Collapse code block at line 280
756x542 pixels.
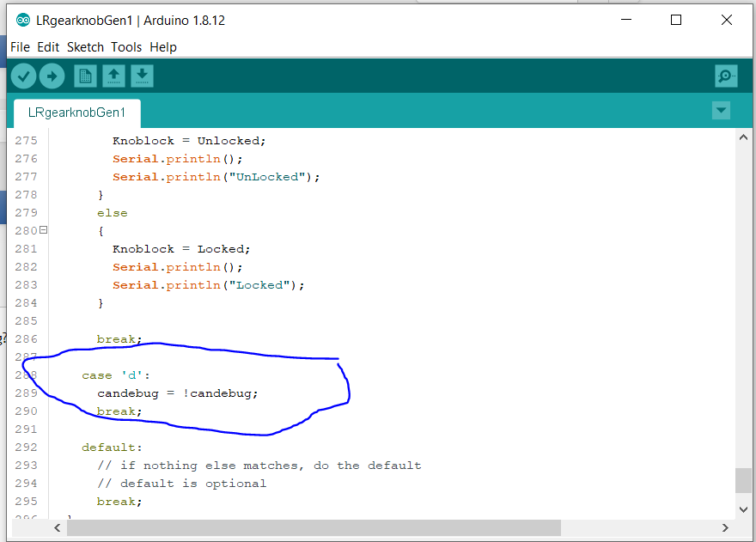point(43,230)
